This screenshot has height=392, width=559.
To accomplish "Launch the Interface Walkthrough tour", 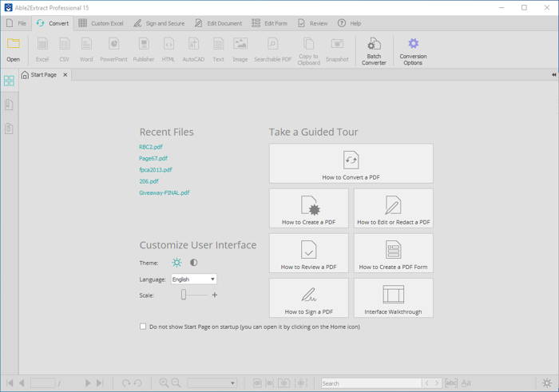I will (x=393, y=298).
